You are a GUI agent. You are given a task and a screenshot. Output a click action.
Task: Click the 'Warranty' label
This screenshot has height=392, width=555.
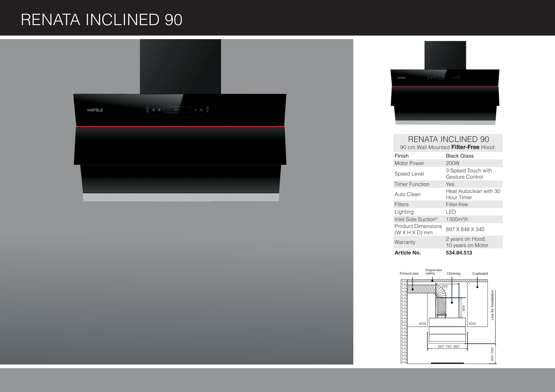coord(405,242)
